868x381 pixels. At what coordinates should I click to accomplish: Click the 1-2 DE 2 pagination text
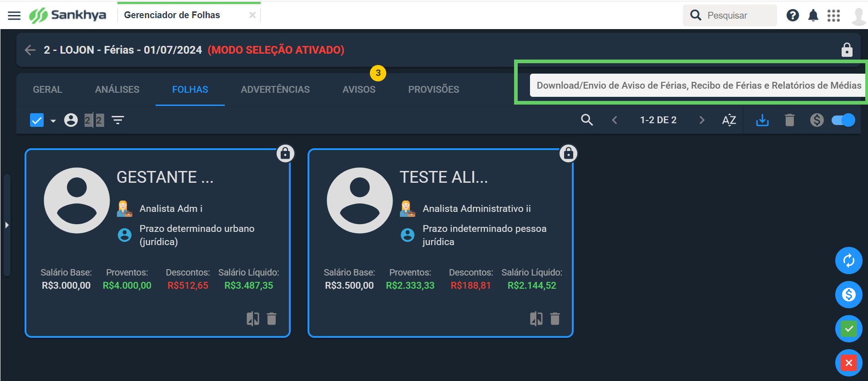coord(658,120)
